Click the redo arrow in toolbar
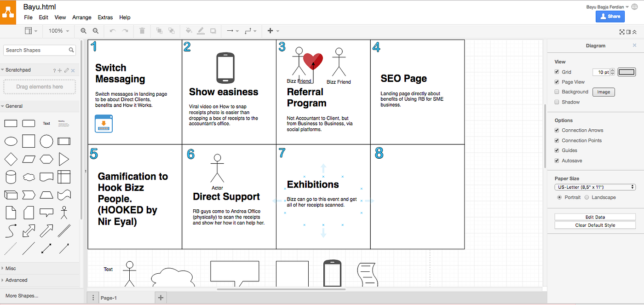The width and height of the screenshot is (644, 305). click(x=125, y=31)
